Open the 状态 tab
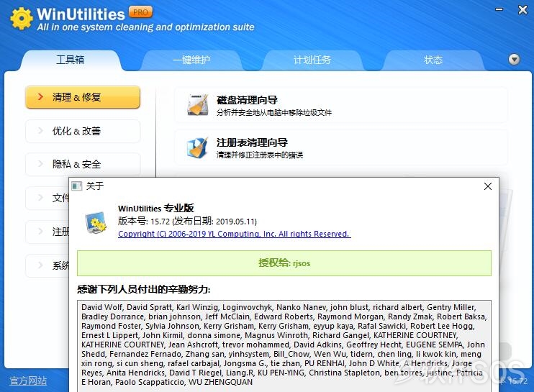This screenshot has height=392, width=534. [433, 60]
